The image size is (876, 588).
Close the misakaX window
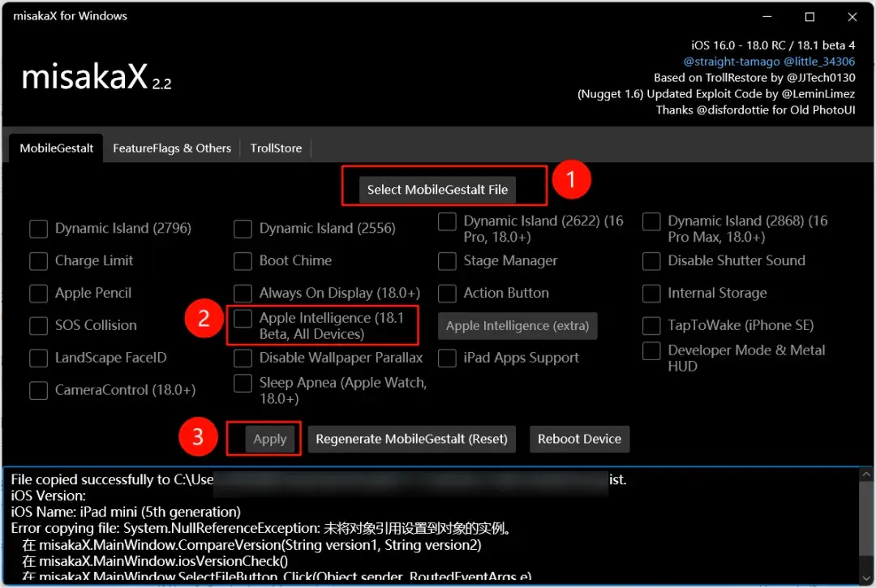pos(852,17)
